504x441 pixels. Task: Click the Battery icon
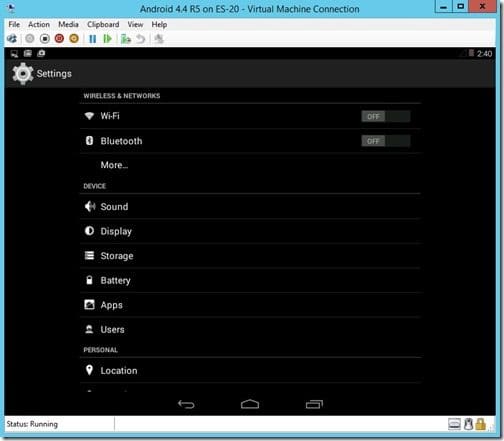[x=89, y=280]
